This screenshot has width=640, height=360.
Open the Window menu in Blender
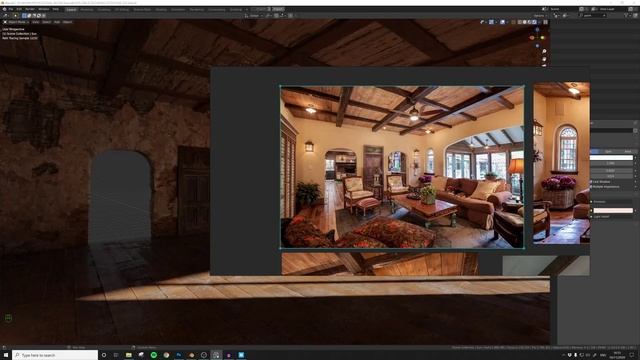pyautogui.click(x=44, y=9)
